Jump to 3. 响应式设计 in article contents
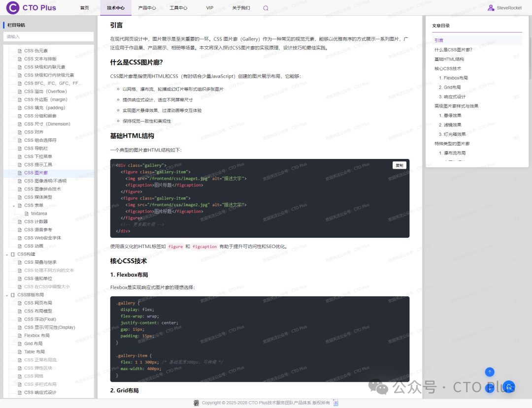This screenshot has height=408, width=532. 452,96
